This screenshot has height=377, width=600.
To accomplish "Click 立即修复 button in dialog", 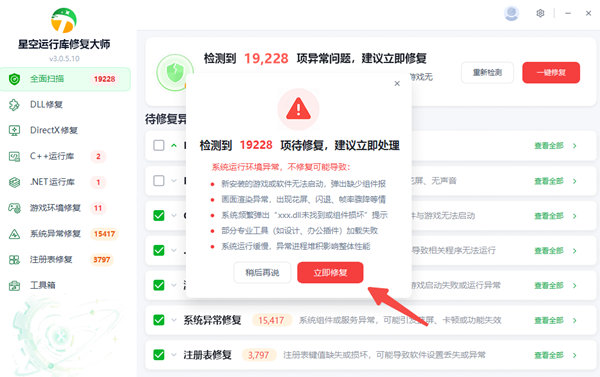I will point(330,273).
